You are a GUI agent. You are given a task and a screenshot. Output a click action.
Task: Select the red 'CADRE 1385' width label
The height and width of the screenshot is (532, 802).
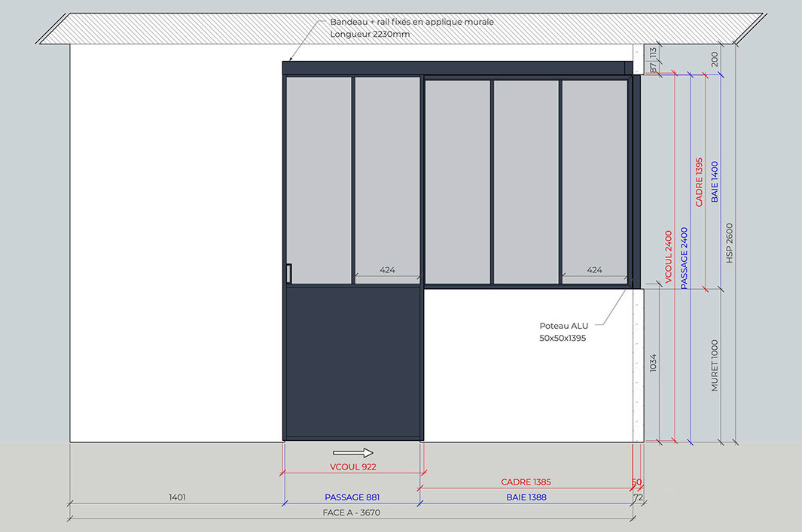[x=526, y=482]
